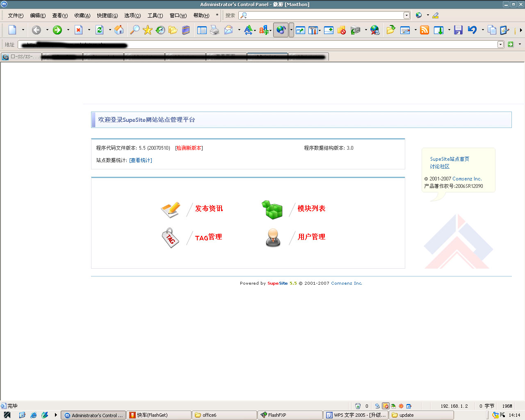Click the Go button beside address bar
The image size is (525, 420).
[511, 44]
